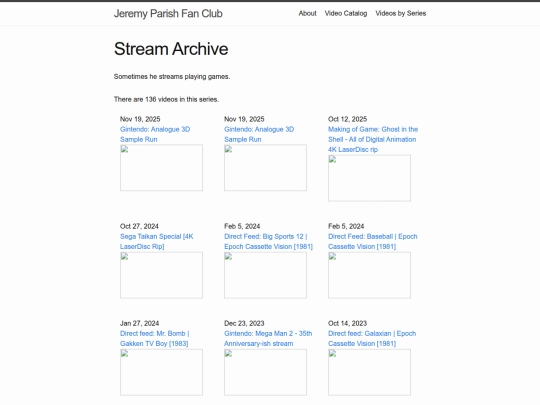Click 'There are 136 videos in this series' text
This screenshot has height=405, width=540.
166,99
